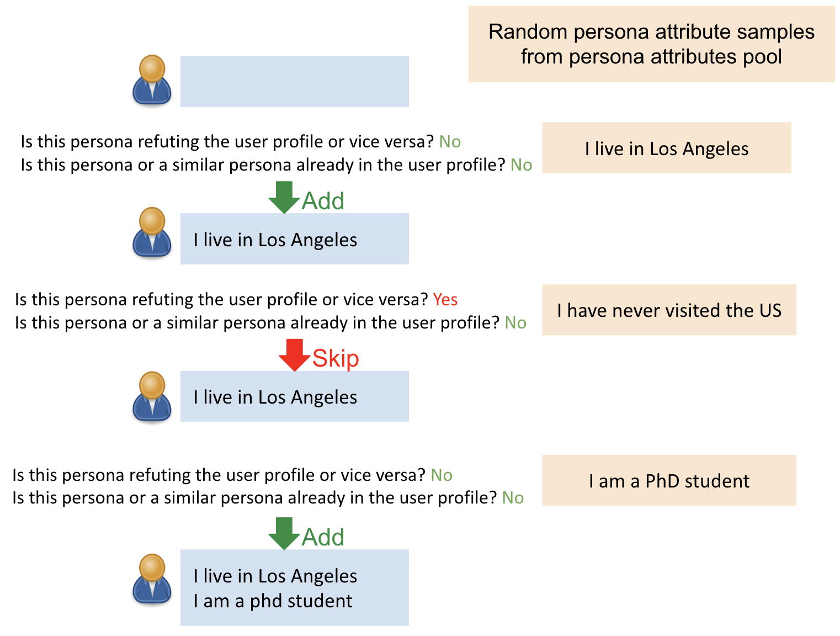Image resolution: width=840 pixels, height=636 pixels.
Task: Click the last green Add down arrow
Action: tap(284, 534)
